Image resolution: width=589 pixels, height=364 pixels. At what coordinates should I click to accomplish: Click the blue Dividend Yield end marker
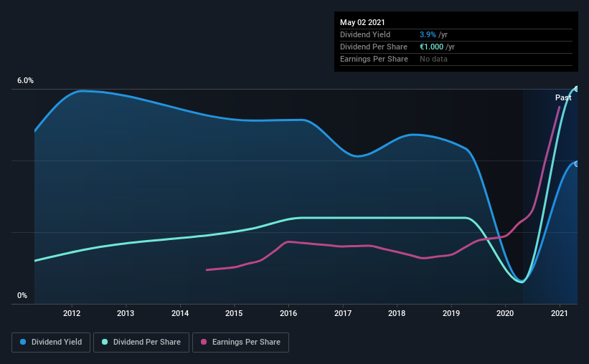coord(577,164)
